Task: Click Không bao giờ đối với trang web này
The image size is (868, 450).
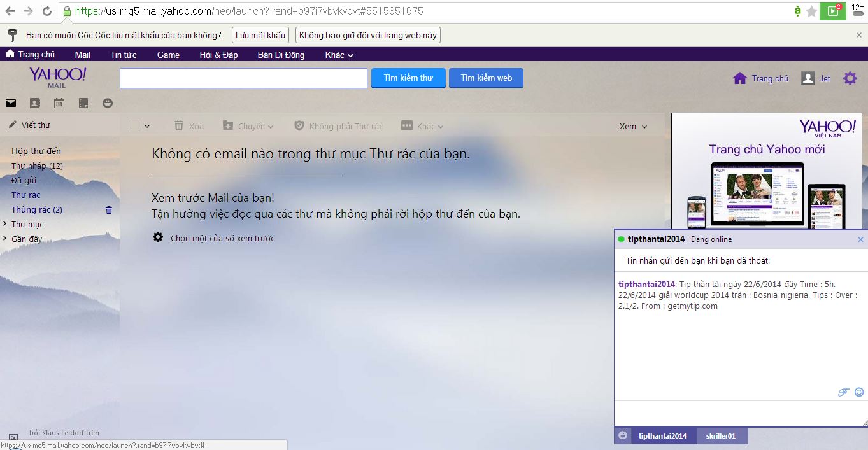Action: [x=368, y=35]
